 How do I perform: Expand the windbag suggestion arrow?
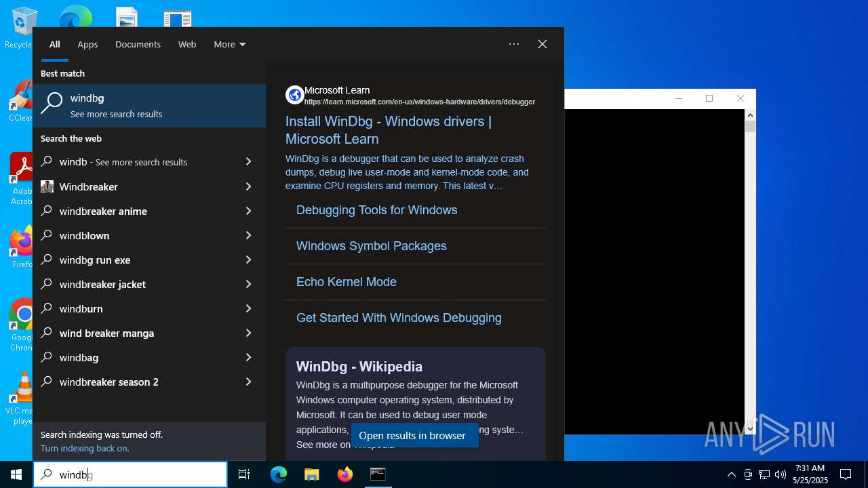click(248, 357)
